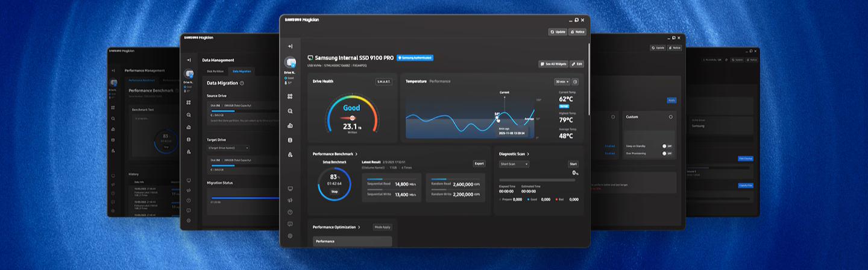The image size is (868, 270).
Task: Open grid icon in Data Management window sidebar
Action: [x=189, y=102]
